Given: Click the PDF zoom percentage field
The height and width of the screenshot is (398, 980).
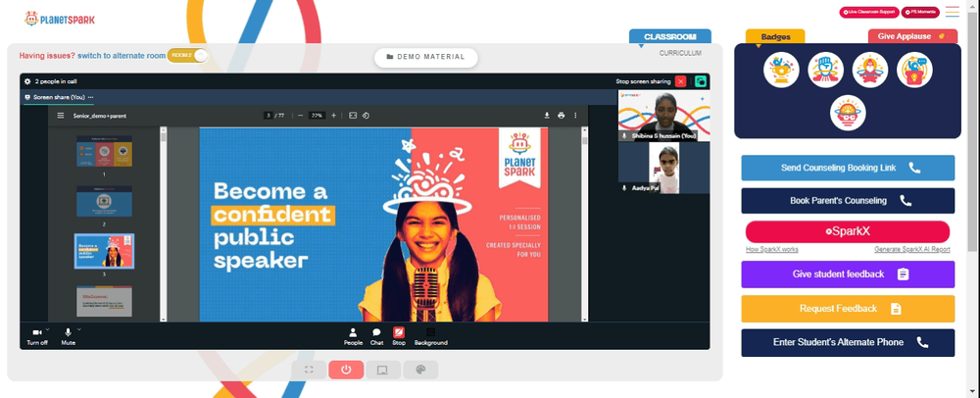Looking at the screenshot, I should pyautogui.click(x=317, y=116).
